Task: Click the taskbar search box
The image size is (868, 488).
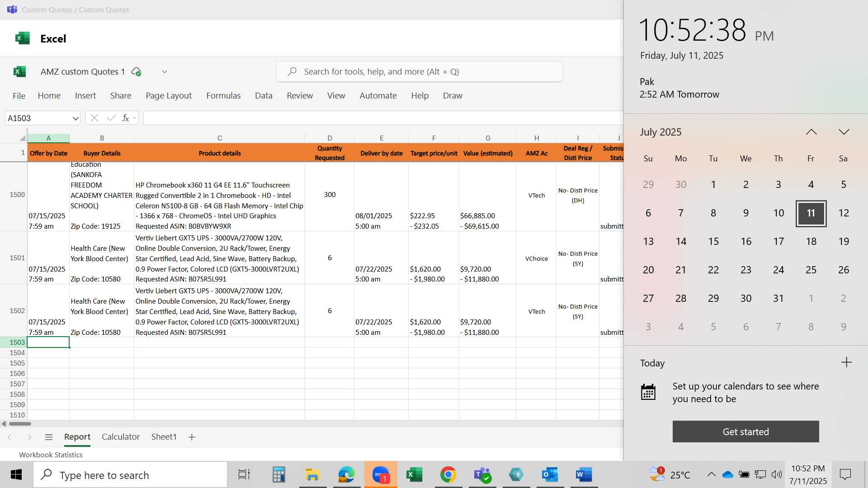Action: pos(130,475)
